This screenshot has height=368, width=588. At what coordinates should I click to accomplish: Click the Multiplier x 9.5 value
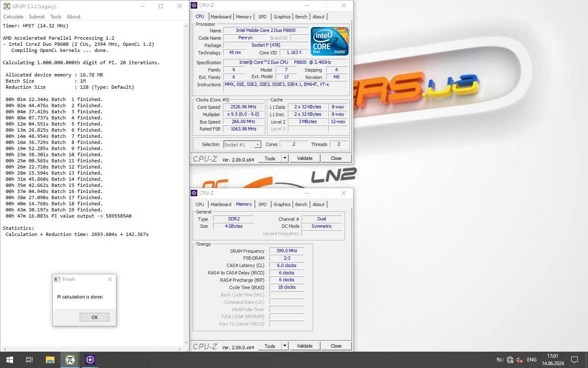point(243,114)
